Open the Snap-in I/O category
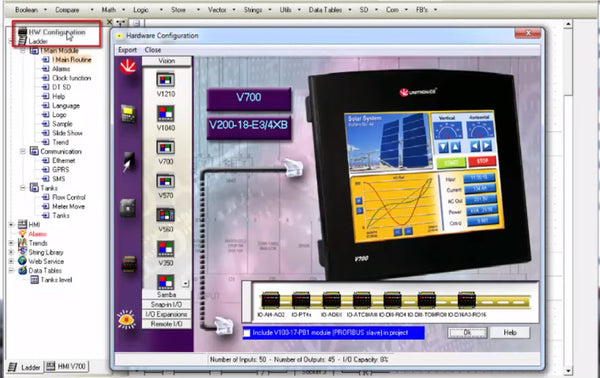 pos(166,305)
